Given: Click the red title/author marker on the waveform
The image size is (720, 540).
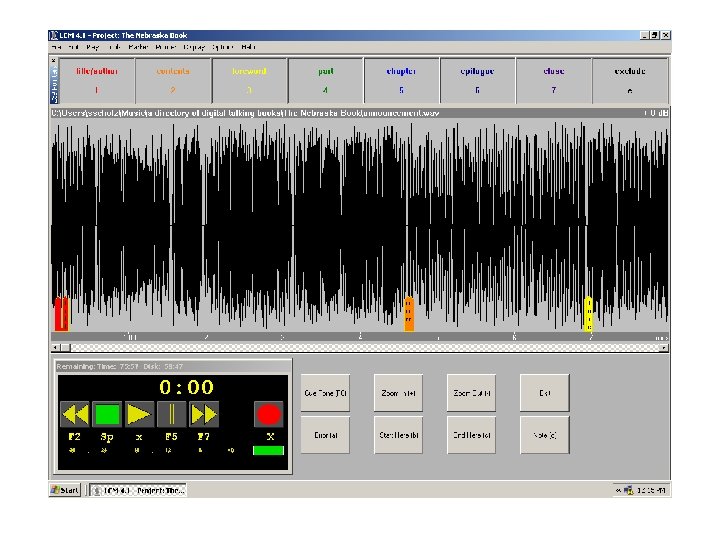Looking at the screenshot, I should click(x=62, y=314).
